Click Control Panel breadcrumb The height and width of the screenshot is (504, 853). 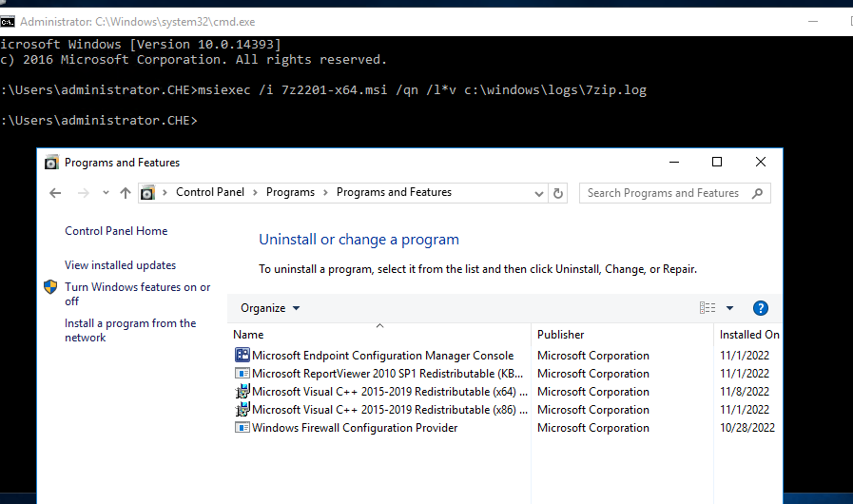210,192
